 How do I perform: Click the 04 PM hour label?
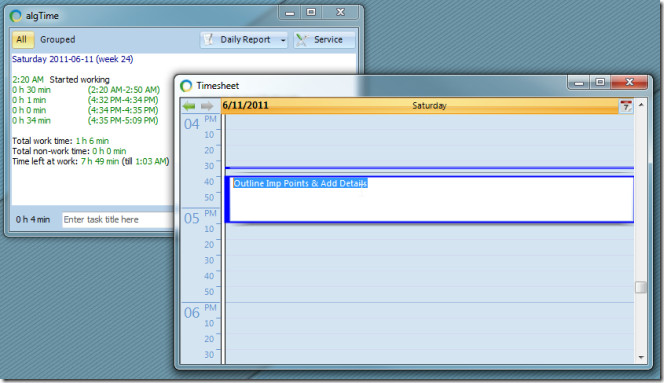click(200, 123)
